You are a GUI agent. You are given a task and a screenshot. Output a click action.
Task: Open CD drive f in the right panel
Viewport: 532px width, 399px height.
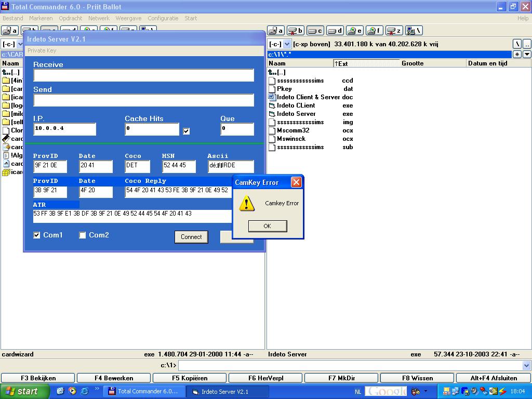pyautogui.click(x=374, y=31)
